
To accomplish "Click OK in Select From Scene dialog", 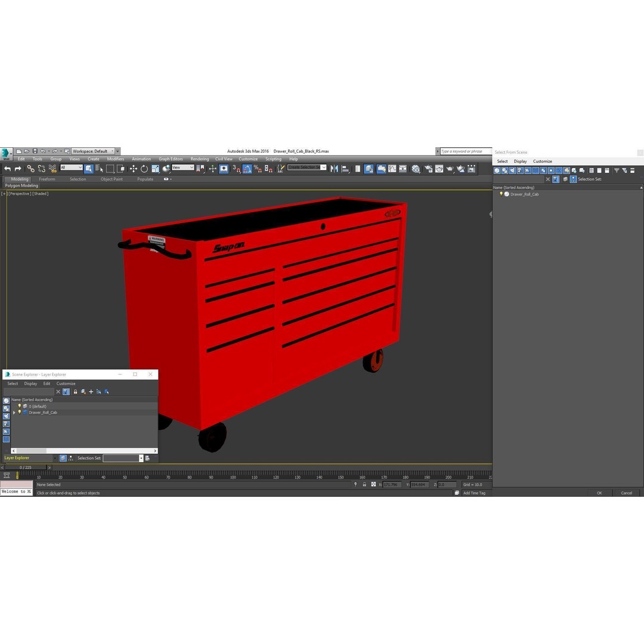I will click(x=599, y=493).
